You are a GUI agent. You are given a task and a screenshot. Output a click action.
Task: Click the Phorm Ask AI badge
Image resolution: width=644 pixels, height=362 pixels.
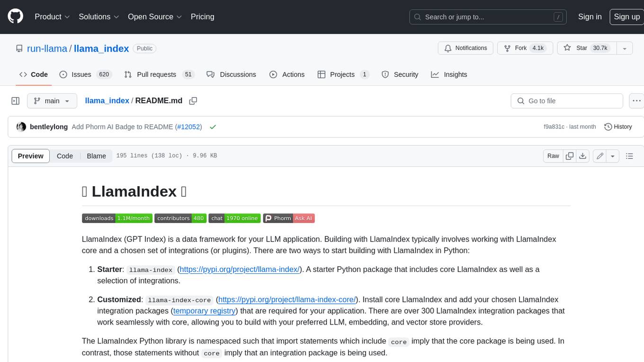click(289, 218)
